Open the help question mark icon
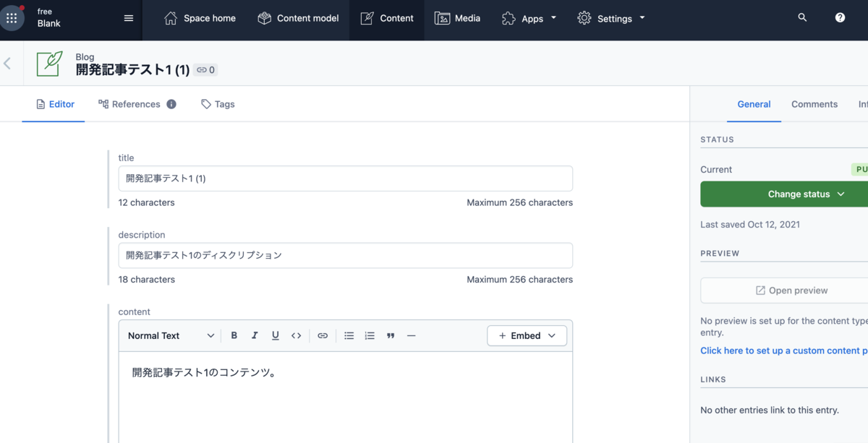Screen dimensions: 868x443 pyautogui.click(x=840, y=17)
